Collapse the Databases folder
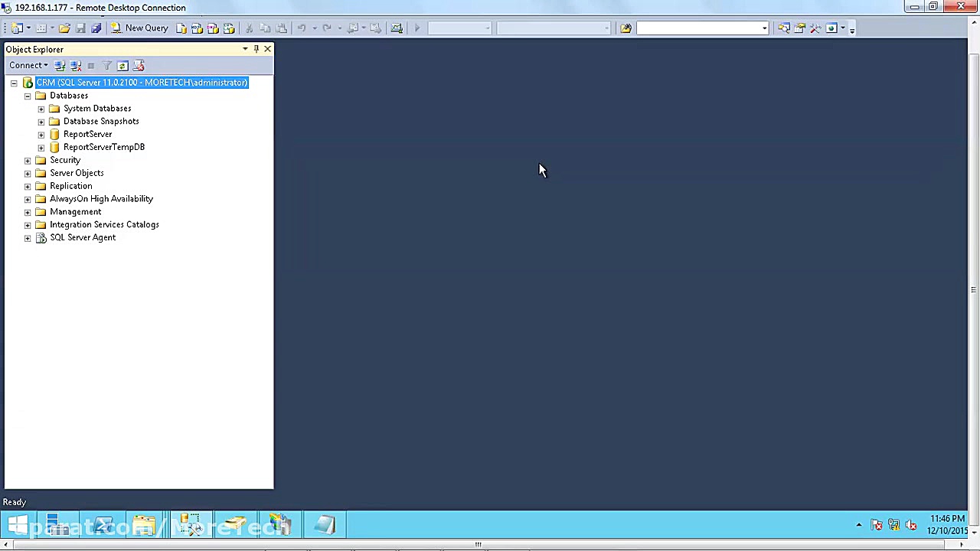 28,96
